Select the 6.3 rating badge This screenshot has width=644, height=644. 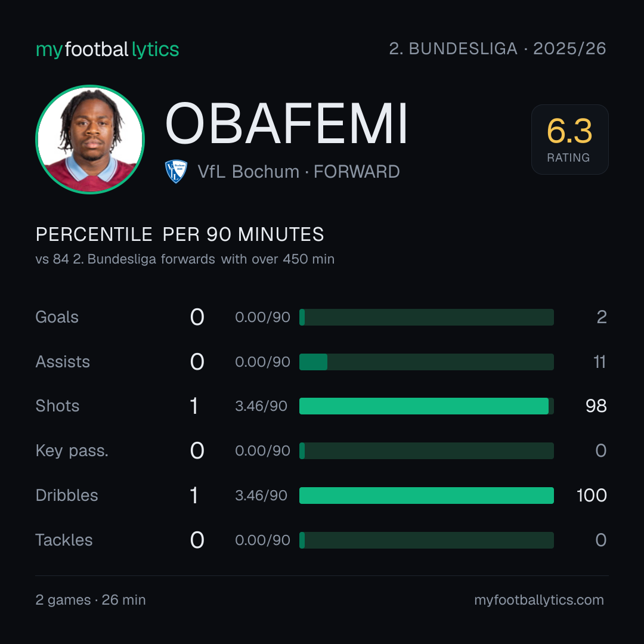(x=569, y=139)
